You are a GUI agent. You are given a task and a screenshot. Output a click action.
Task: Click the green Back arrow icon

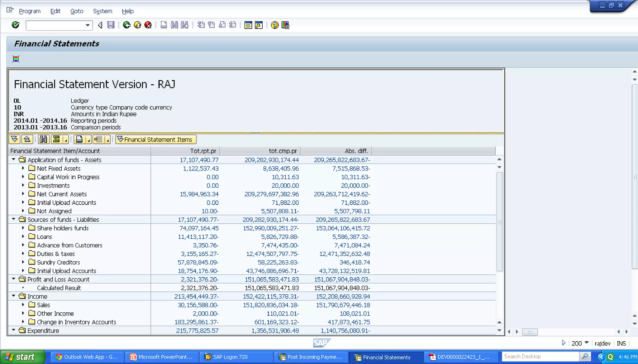[126, 25]
